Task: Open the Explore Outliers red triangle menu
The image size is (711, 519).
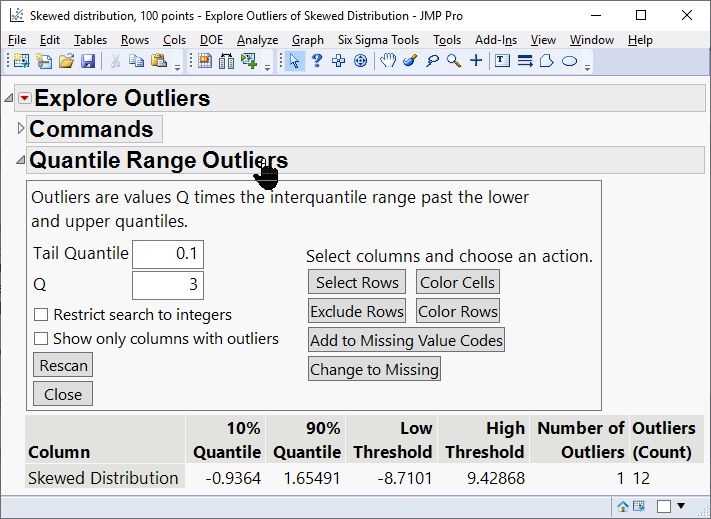Action: [25, 99]
